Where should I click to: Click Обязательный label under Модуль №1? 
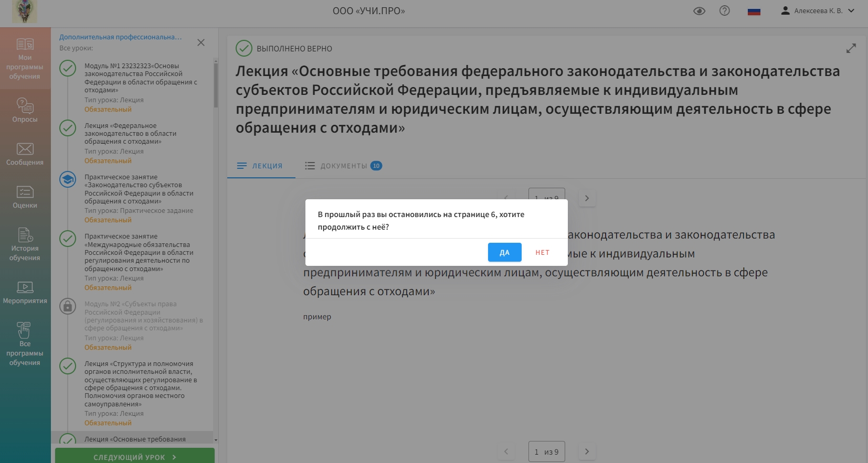108,110
